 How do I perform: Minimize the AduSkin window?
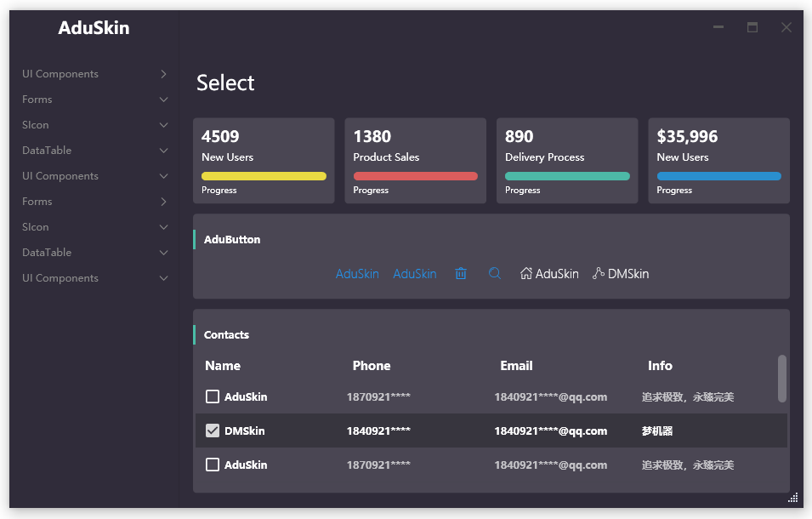[x=718, y=27]
